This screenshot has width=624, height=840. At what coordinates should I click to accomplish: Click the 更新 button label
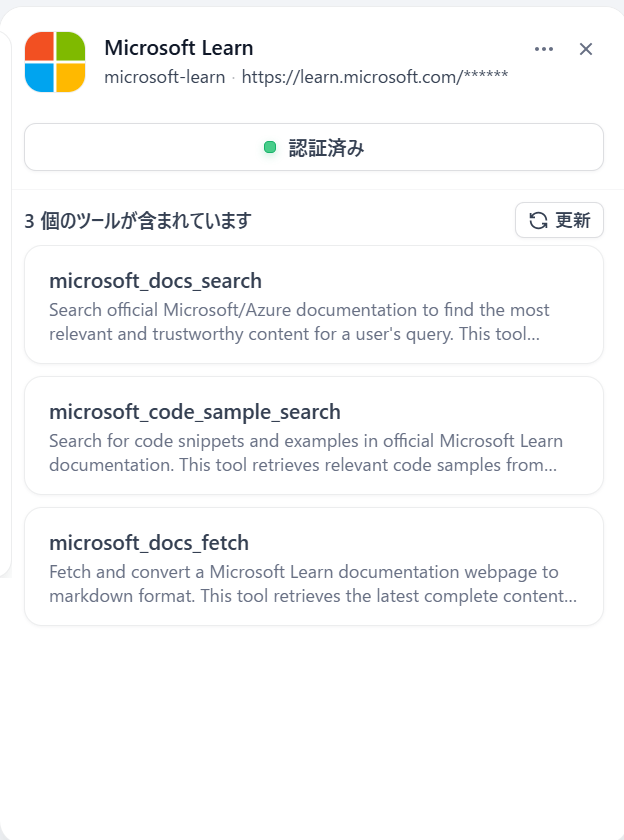click(x=573, y=221)
